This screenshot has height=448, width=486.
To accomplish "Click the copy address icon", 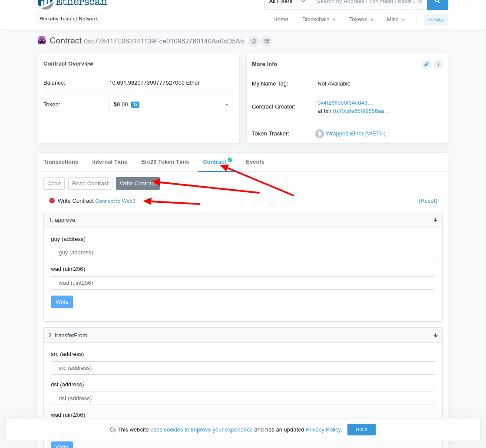I will pyautogui.click(x=254, y=41).
